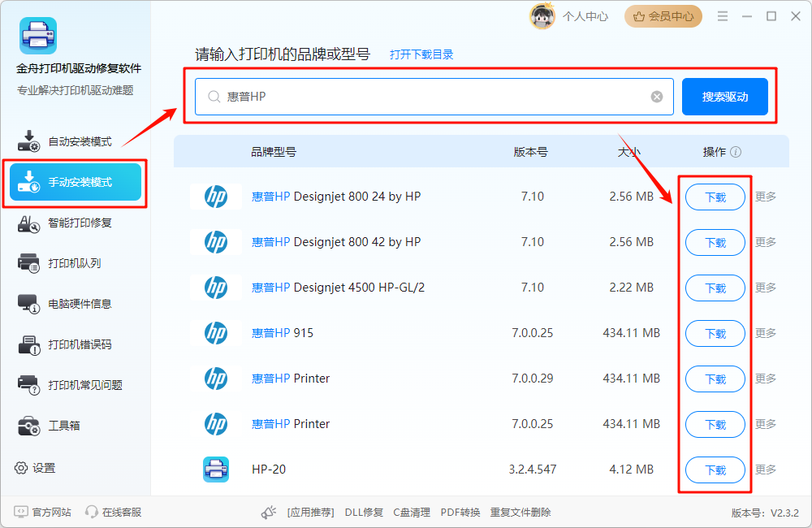
Task: Click 更多 for Designjet 800 42
Action: 766,242
